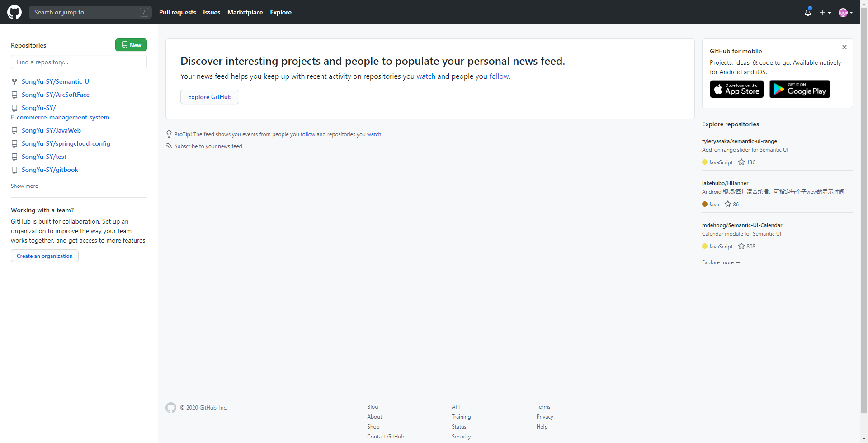Click the GitHub Octocat logo in header
This screenshot has width=868, height=443.
[14, 12]
